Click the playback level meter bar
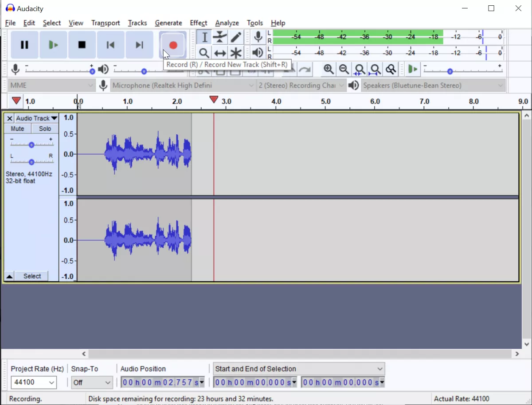The width and height of the screenshot is (532, 405). coord(388,53)
